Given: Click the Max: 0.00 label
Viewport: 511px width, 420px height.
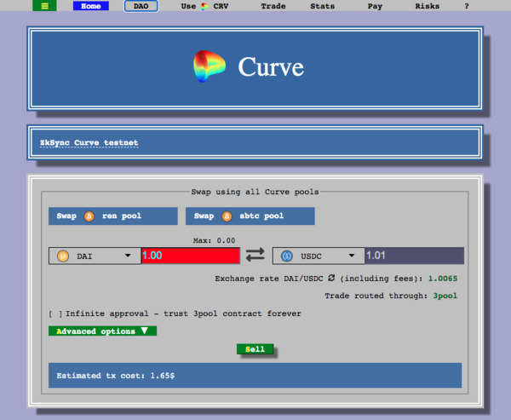Looking at the screenshot, I should [x=214, y=240].
